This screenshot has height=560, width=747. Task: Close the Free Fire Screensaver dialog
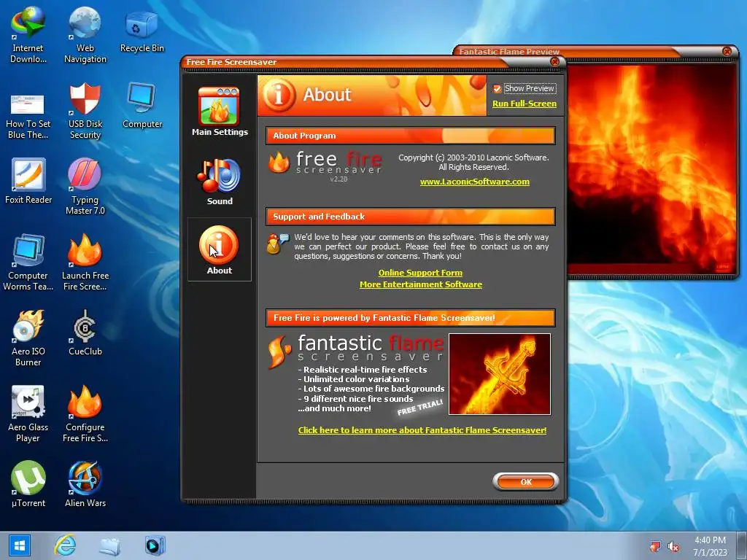coord(554,61)
